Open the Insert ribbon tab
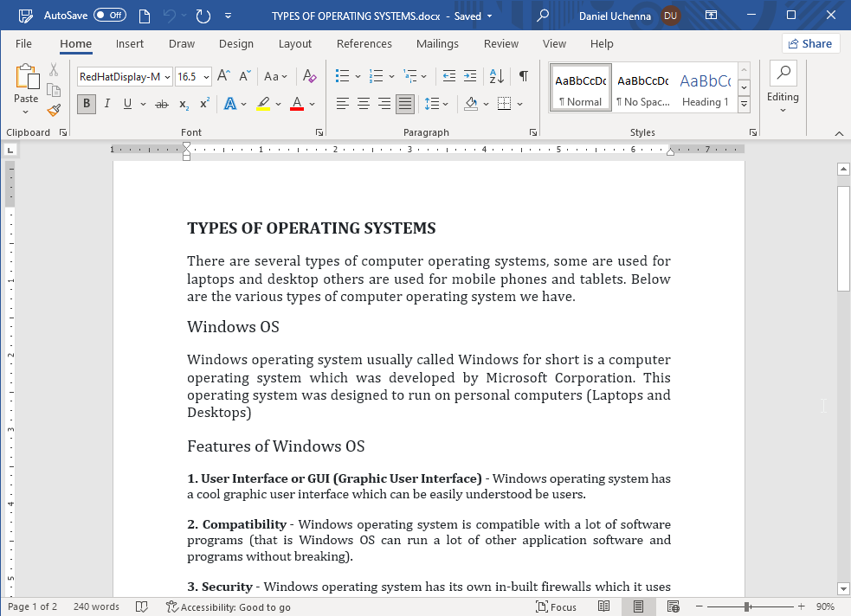The height and width of the screenshot is (616, 851). 130,43
